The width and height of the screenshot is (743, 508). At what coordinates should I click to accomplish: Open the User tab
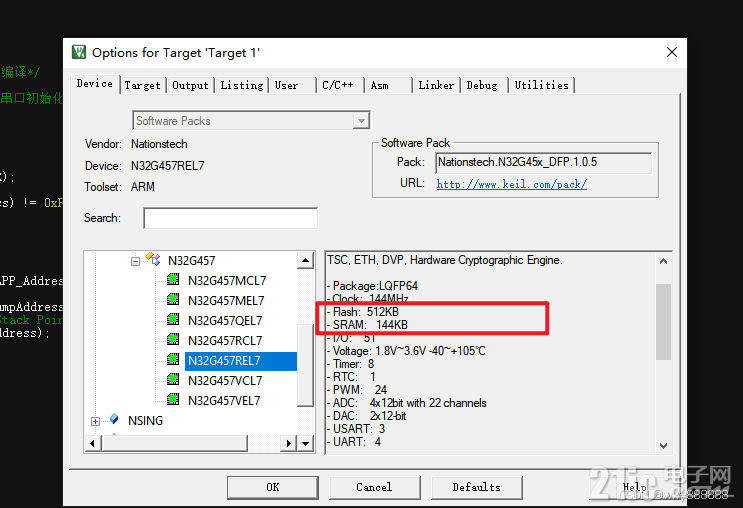pos(287,85)
